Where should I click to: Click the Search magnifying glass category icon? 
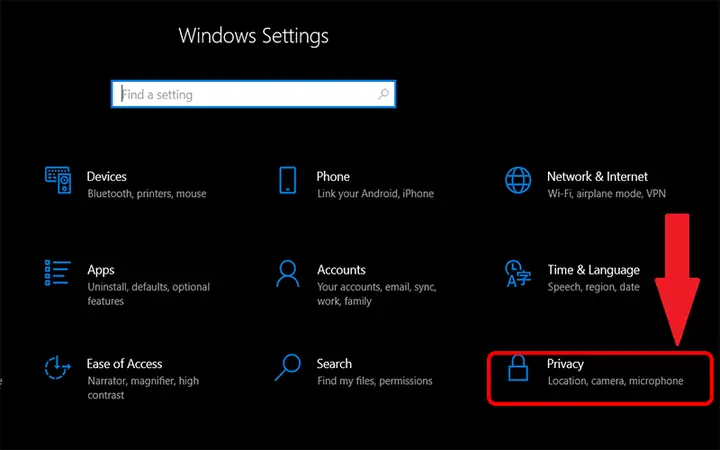click(288, 367)
